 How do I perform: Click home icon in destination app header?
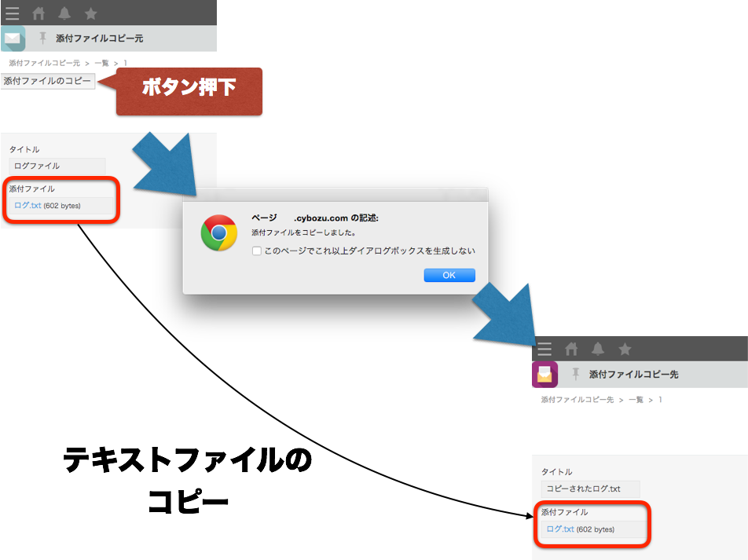[571, 349]
